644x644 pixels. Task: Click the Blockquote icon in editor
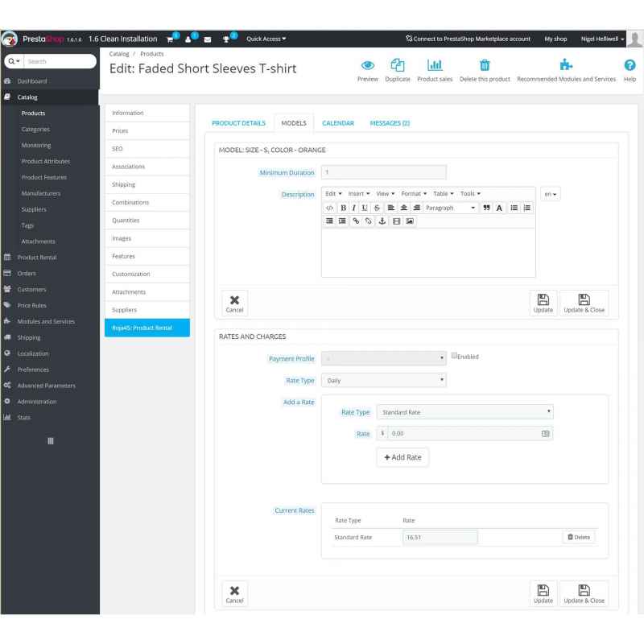pyautogui.click(x=486, y=208)
